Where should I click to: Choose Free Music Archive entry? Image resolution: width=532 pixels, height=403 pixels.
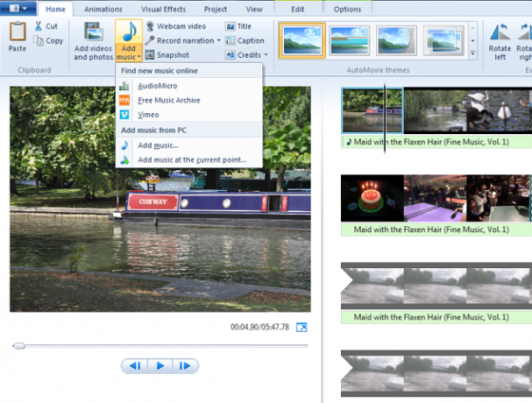click(189, 101)
